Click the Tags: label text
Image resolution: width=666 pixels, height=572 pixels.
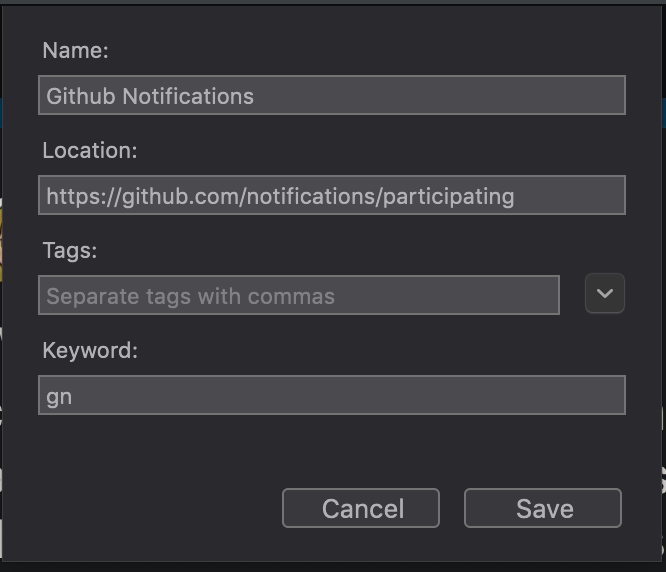click(70, 251)
